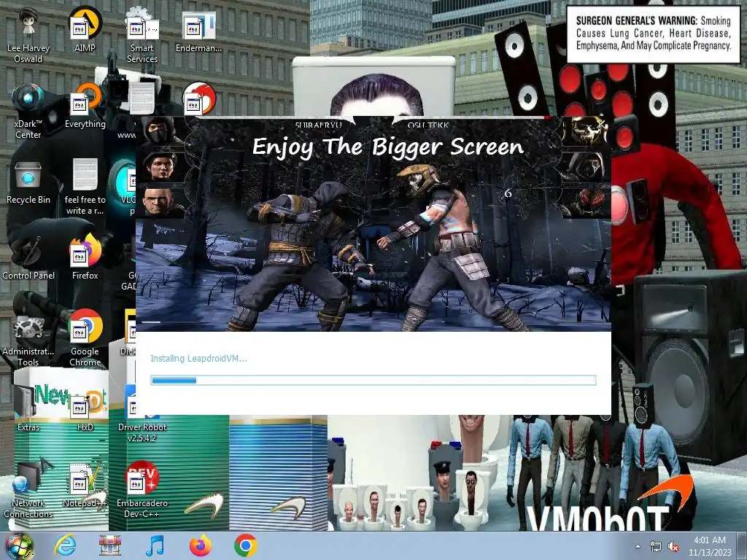Viewport: 747px width, 560px height.
Task: Open the xDark Center desktop icon
Action: [28, 112]
